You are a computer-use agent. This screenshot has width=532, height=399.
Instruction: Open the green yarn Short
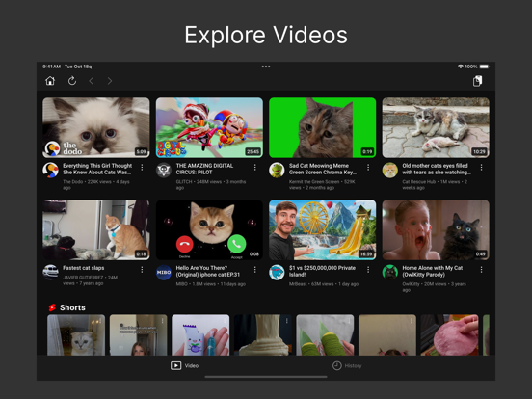(325, 334)
